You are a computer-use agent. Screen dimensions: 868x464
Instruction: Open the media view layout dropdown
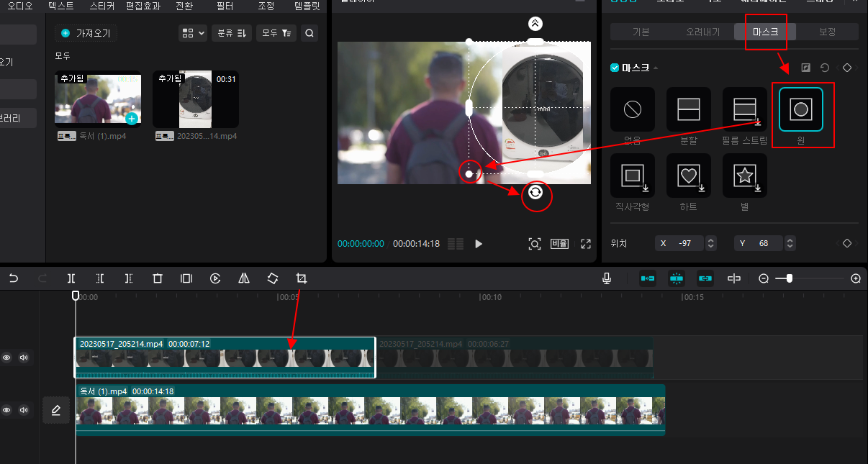193,33
